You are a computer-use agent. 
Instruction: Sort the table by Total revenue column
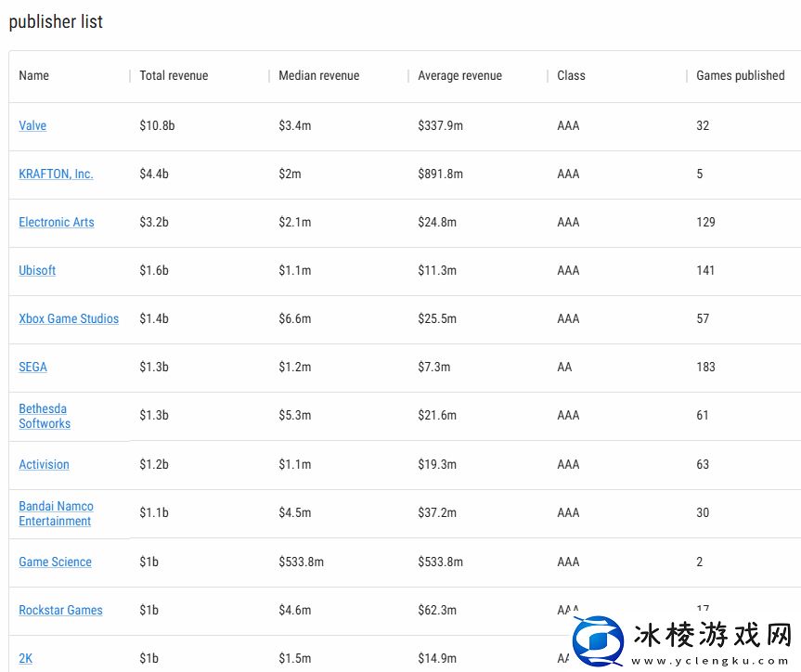pos(174,75)
